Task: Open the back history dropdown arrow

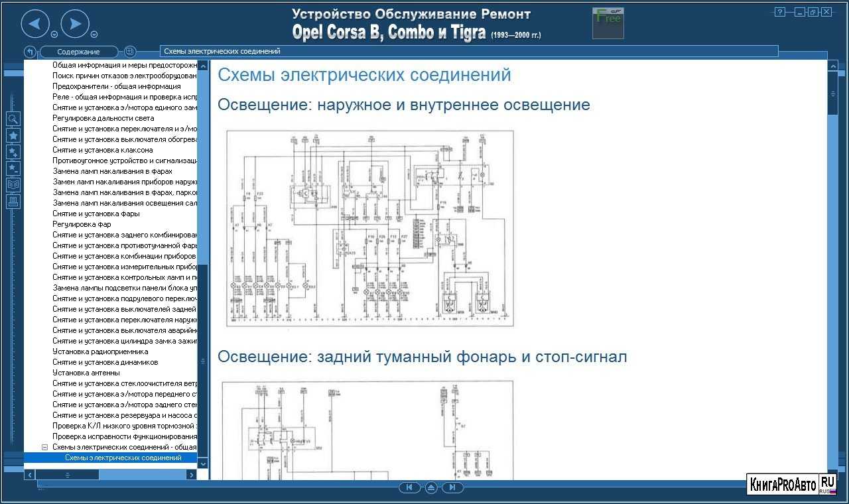Action: [54, 35]
